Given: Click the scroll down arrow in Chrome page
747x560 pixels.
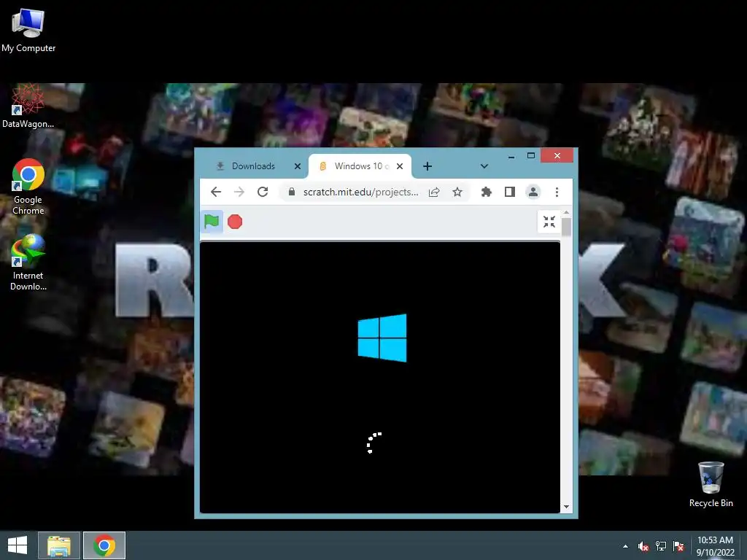Looking at the screenshot, I should click(x=566, y=507).
